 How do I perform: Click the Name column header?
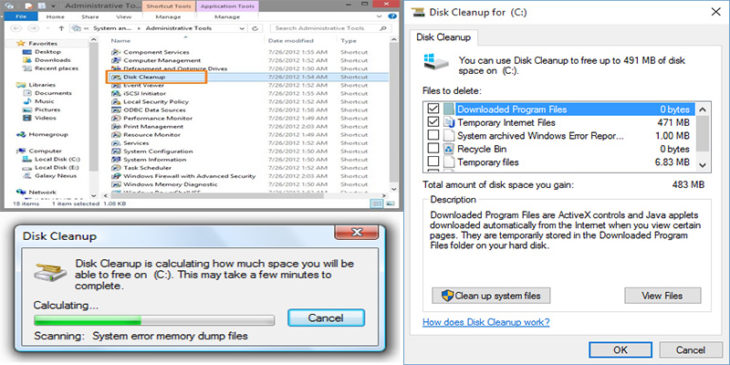click(x=121, y=41)
